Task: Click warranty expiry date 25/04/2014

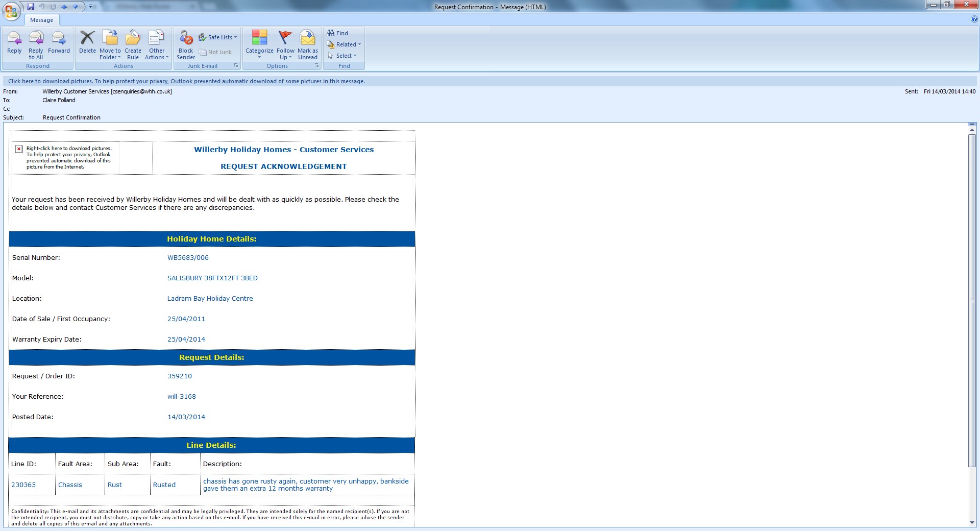Action: 186,340
